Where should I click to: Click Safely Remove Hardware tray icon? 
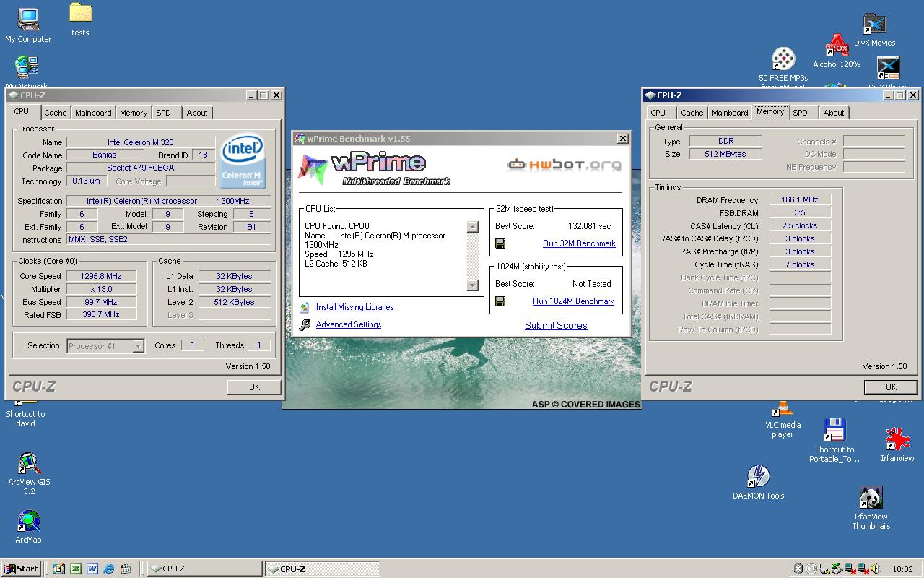click(x=837, y=569)
